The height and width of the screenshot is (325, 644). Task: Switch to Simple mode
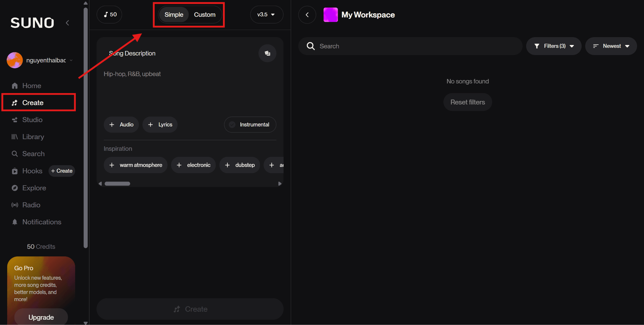click(174, 14)
